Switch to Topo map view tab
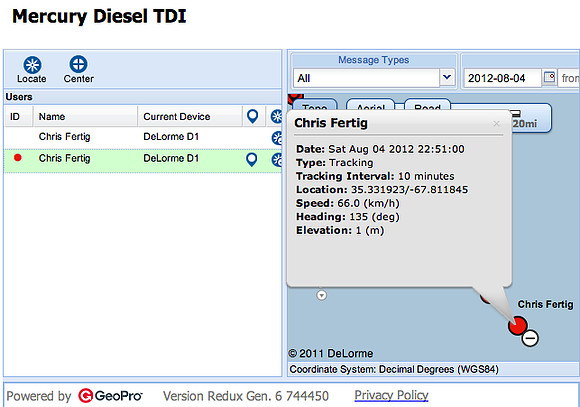The width and height of the screenshot is (580, 407). click(315, 105)
